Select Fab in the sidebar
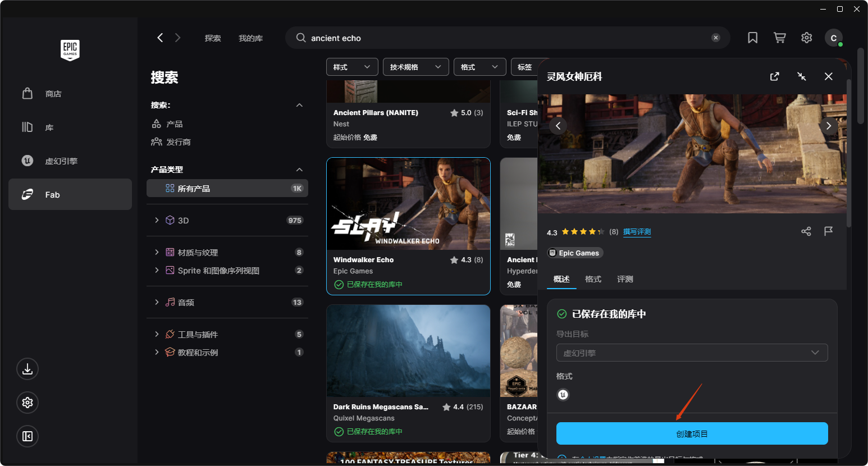This screenshot has width=868, height=466. click(70, 195)
